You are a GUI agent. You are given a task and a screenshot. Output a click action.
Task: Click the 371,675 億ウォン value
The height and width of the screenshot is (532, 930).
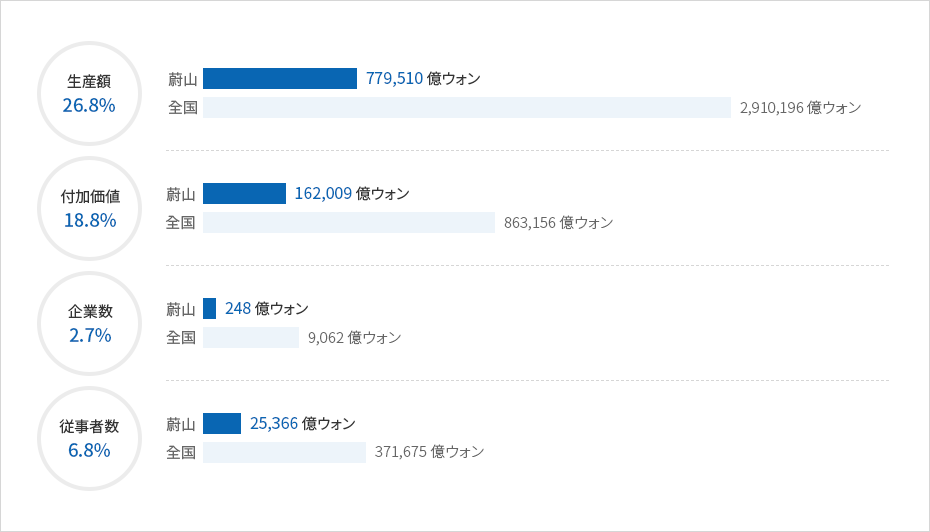point(429,452)
